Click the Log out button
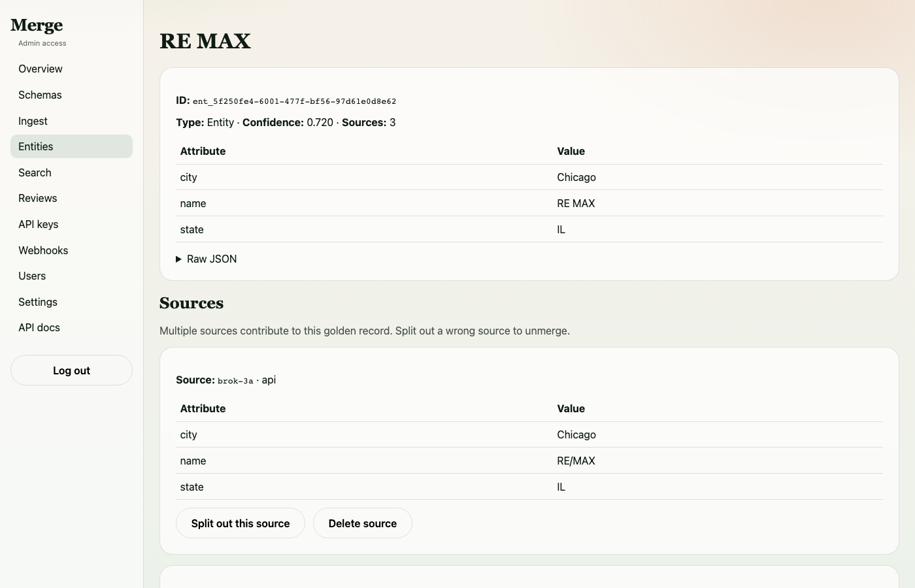This screenshot has width=915, height=588. (71, 370)
